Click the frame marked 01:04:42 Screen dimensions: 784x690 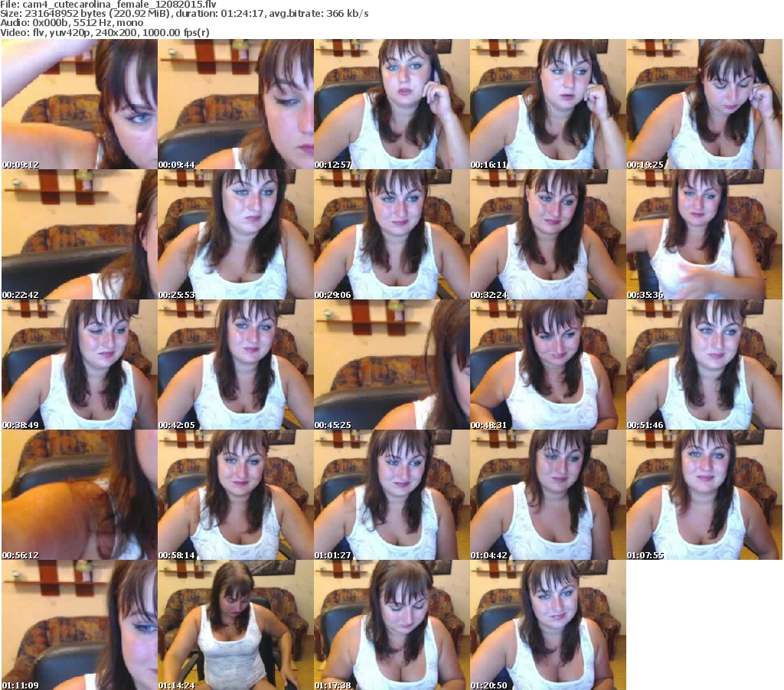548,495
